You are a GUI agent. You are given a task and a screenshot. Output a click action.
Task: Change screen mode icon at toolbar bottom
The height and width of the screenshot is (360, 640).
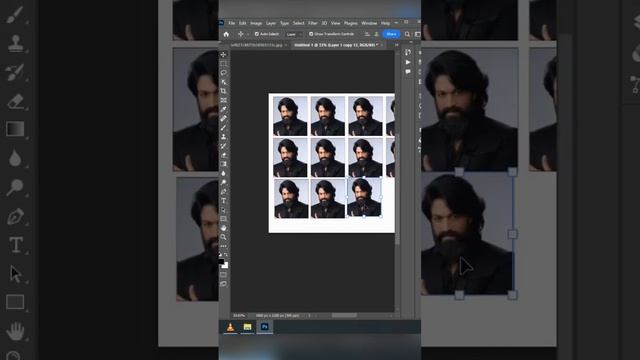(223, 284)
